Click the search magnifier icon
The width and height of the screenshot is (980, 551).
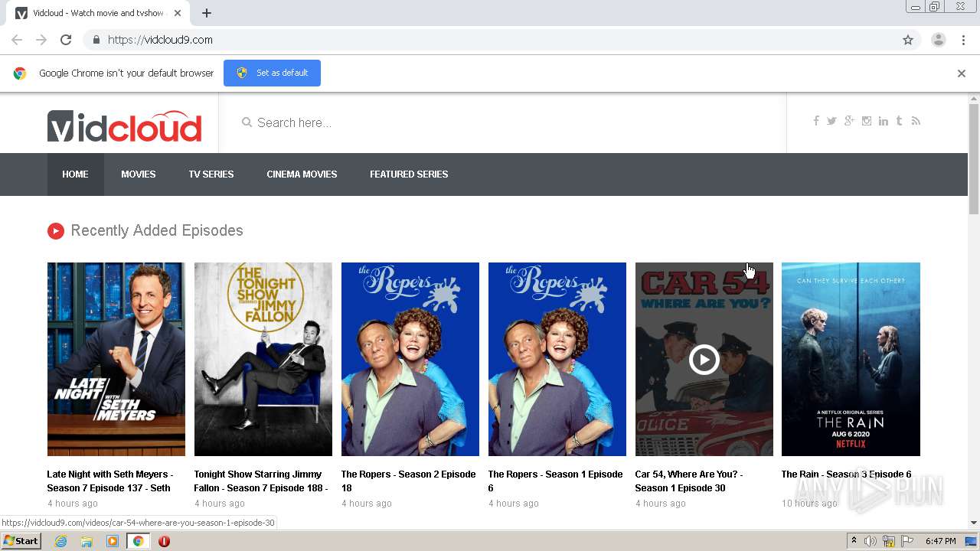(247, 122)
